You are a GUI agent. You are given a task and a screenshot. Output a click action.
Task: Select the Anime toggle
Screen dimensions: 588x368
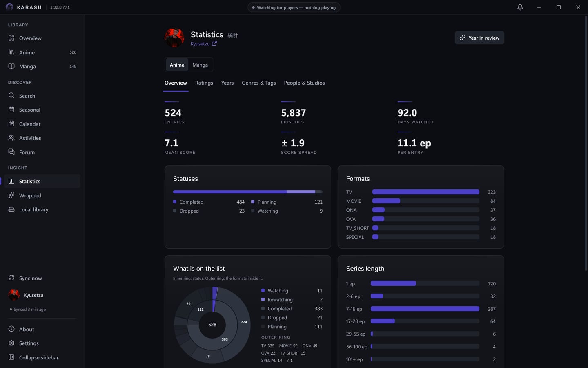click(x=177, y=65)
